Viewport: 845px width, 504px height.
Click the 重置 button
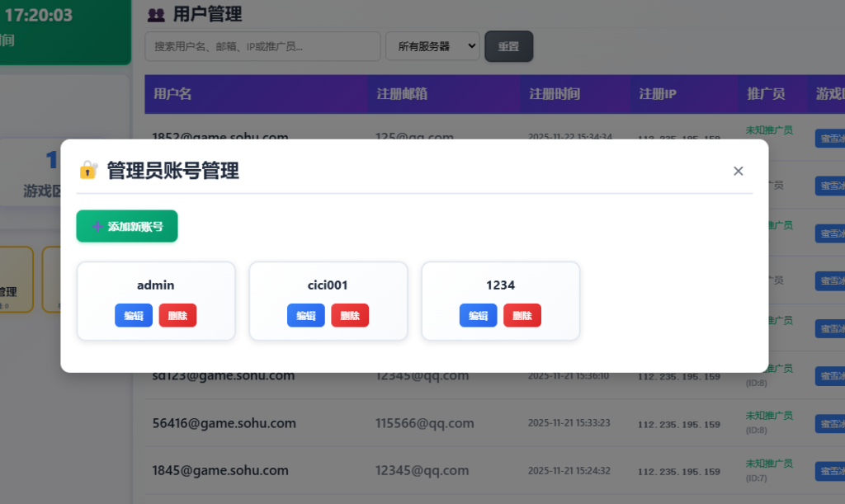point(508,46)
